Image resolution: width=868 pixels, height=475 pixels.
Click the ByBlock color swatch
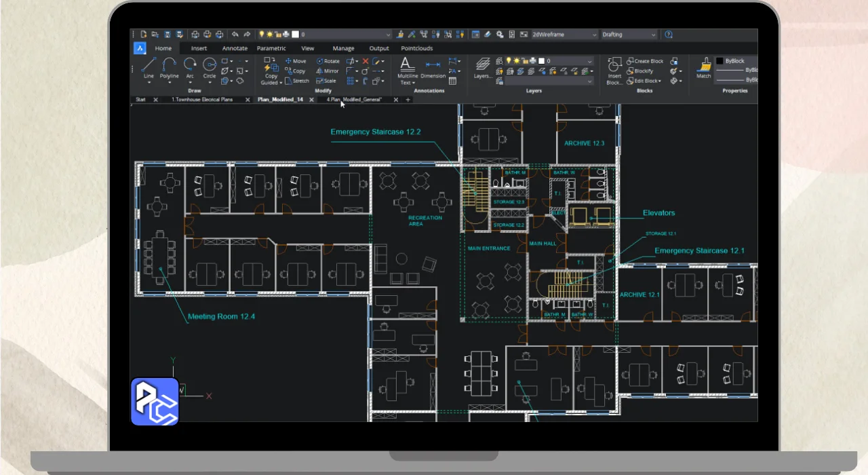click(x=720, y=61)
